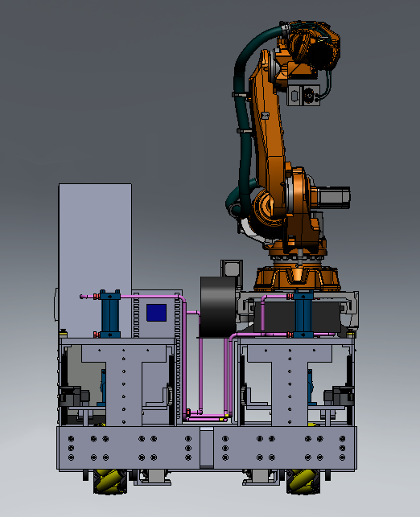
Task: Select the T-shaped bracket below the blue screen
Action: click(x=124, y=384)
